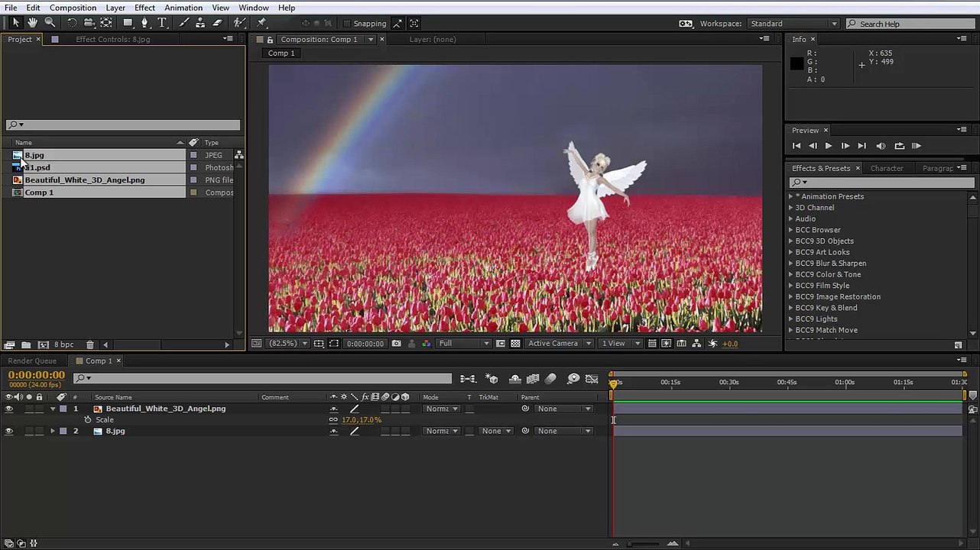The image size is (980, 550).
Task: Expand the 8.jpg layer properties
Action: pyautogui.click(x=53, y=432)
